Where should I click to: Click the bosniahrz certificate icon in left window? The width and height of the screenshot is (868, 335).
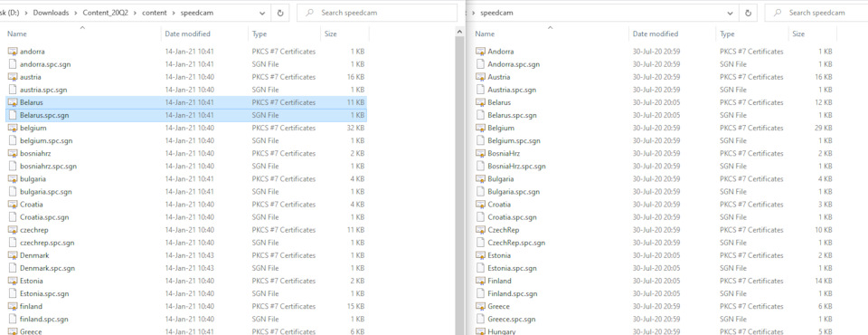[x=13, y=154]
